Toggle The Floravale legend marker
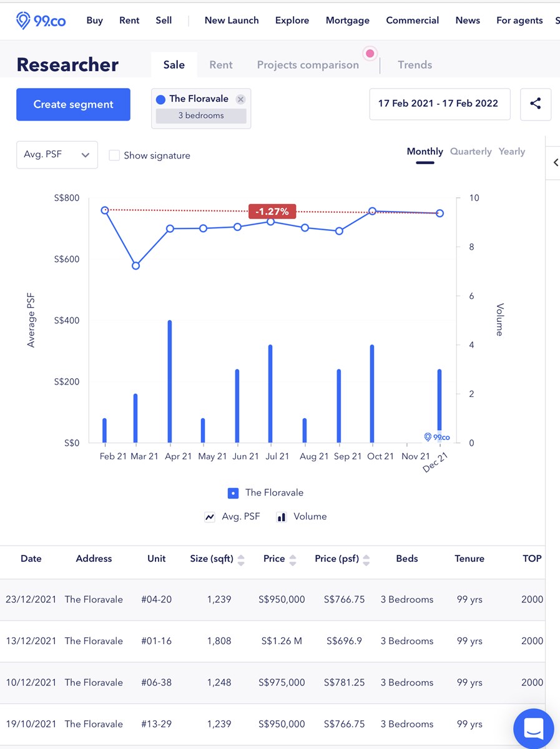The image size is (560, 749). [233, 493]
